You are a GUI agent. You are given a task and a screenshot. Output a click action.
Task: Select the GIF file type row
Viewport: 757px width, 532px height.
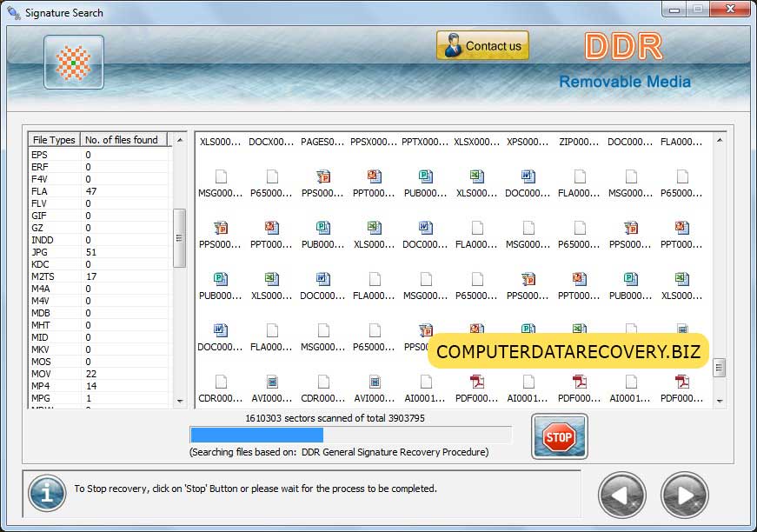click(x=99, y=216)
